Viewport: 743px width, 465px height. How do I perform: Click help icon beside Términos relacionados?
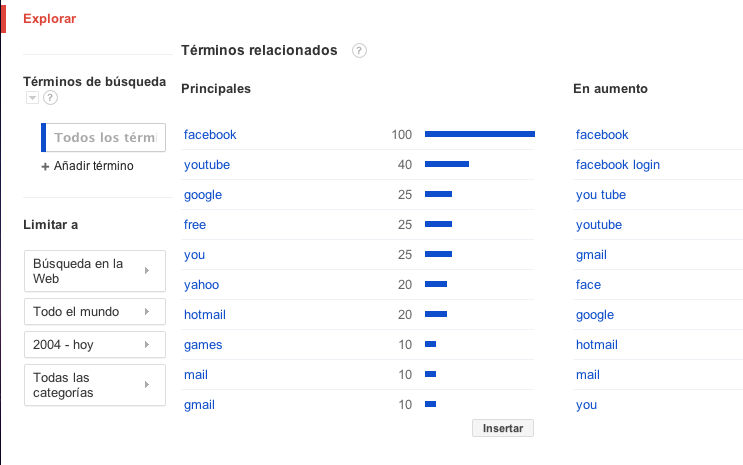359,51
